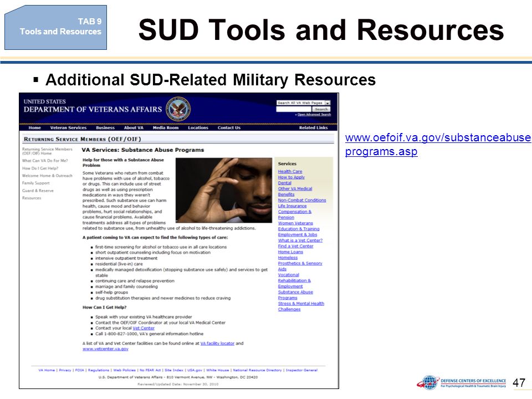Image resolution: width=532 pixels, height=399 pixels.
Task: Click the Defense Centers of Excellence logo
Action: pyautogui.click(x=462, y=383)
